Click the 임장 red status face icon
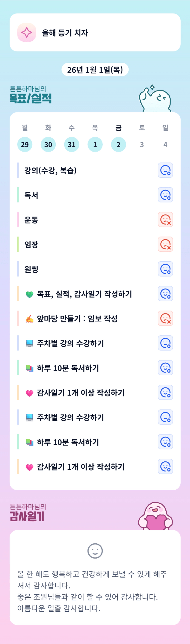 click(165, 244)
